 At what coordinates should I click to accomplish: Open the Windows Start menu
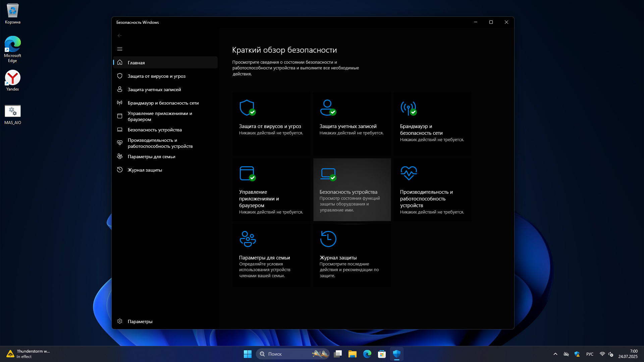(x=248, y=354)
